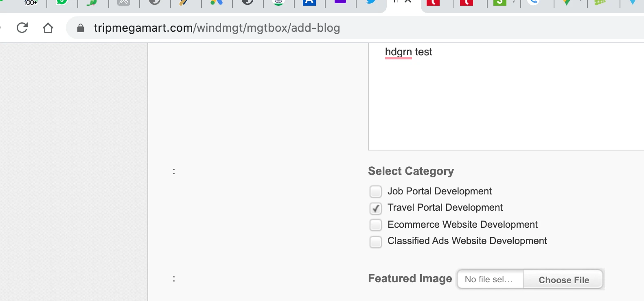Screen dimensions: 644x301
Task: View site security via the padlock icon
Action: point(81,28)
